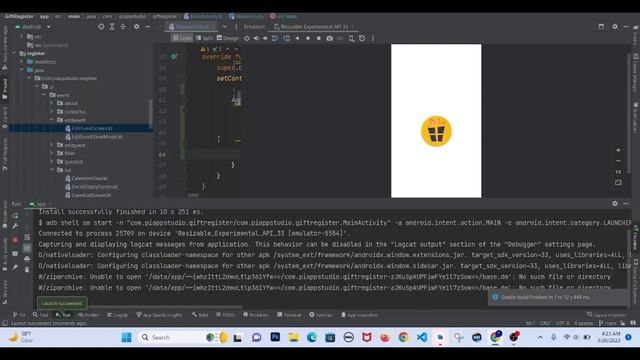Expand the guestlist package
Viewport: 640px width, 360px height.
click(52, 162)
